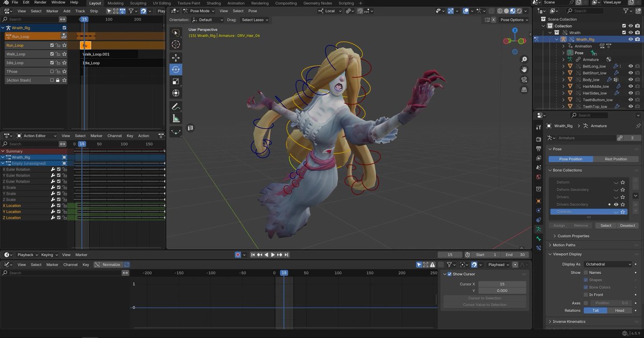644x338 pixels.
Task: Toggle camera view gizmo in viewport
Action: click(x=524, y=79)
